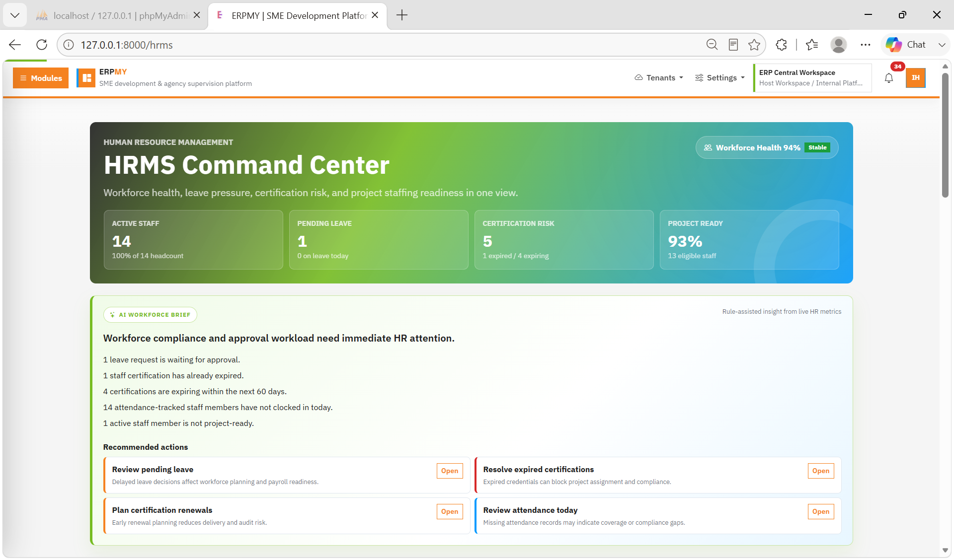Select the ERPMY SME Development tab
Image resolution: width=954 pixels, height=560 pixels.
tap(298, 15)
